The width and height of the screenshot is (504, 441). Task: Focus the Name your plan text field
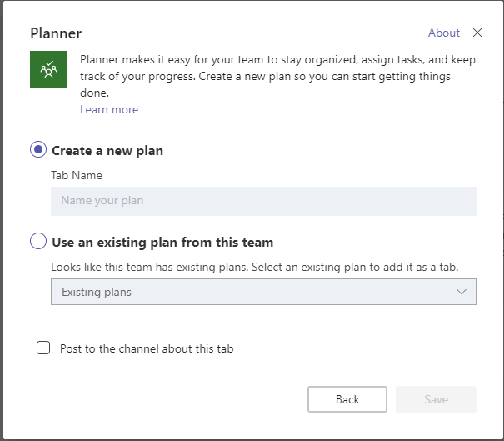(x=263, y=201)
